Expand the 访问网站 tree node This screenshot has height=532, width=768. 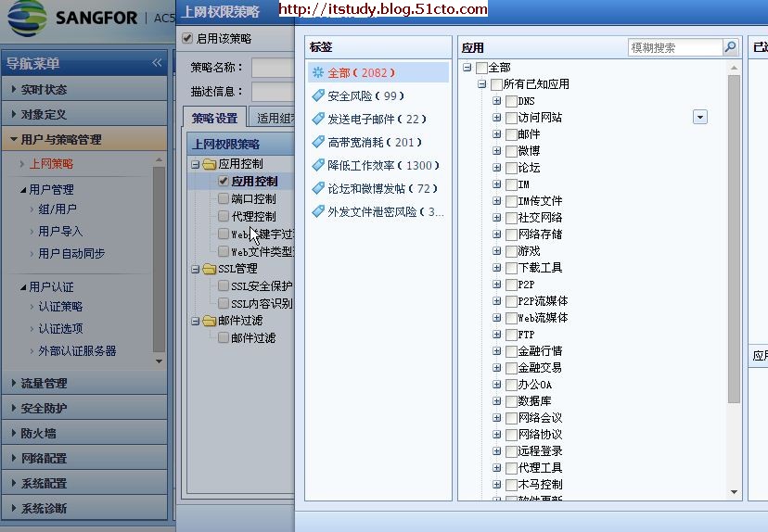(x=496, y=118)
